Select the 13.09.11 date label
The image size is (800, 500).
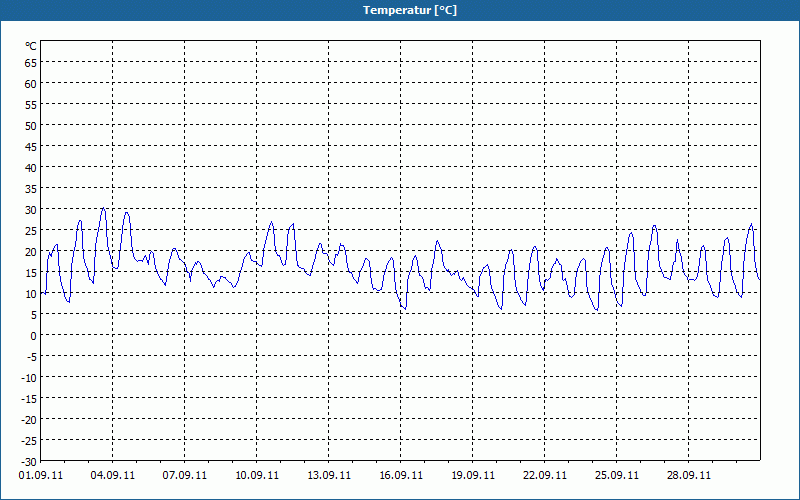coord(329,475)
